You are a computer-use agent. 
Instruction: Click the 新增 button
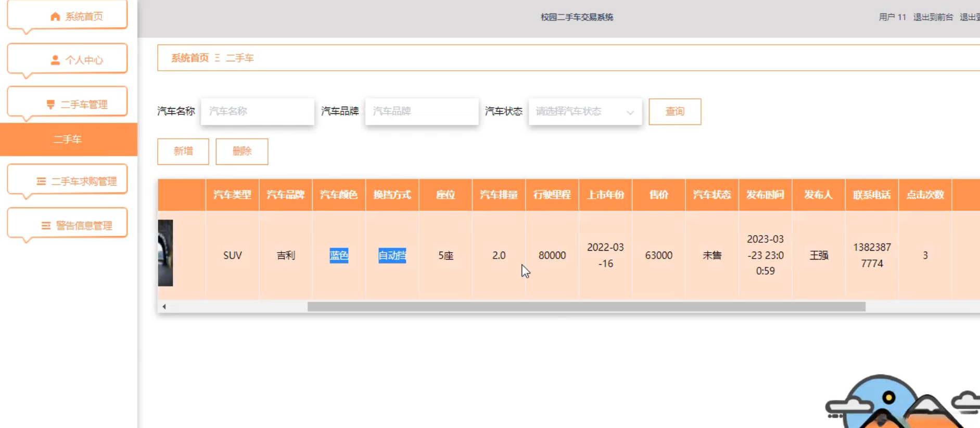(183, 151)
